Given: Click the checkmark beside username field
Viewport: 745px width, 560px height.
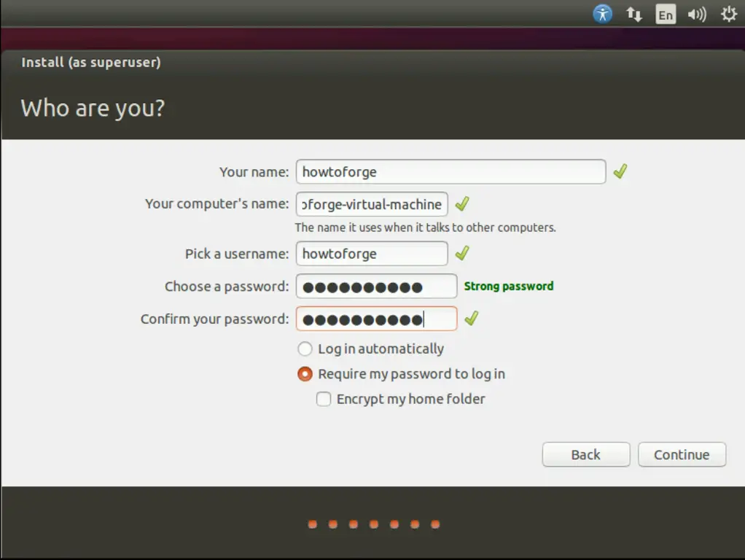Looking at the screenshot, I should click(462, 253).
